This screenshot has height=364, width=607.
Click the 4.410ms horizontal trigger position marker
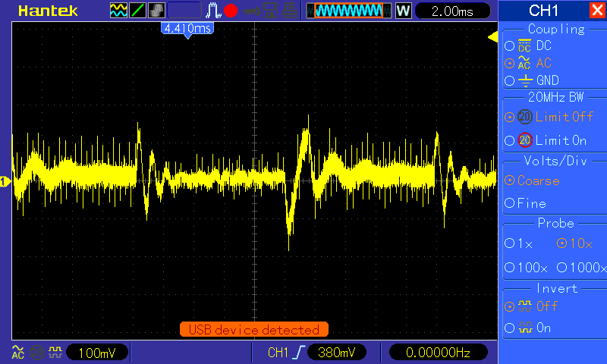(187, 30)
